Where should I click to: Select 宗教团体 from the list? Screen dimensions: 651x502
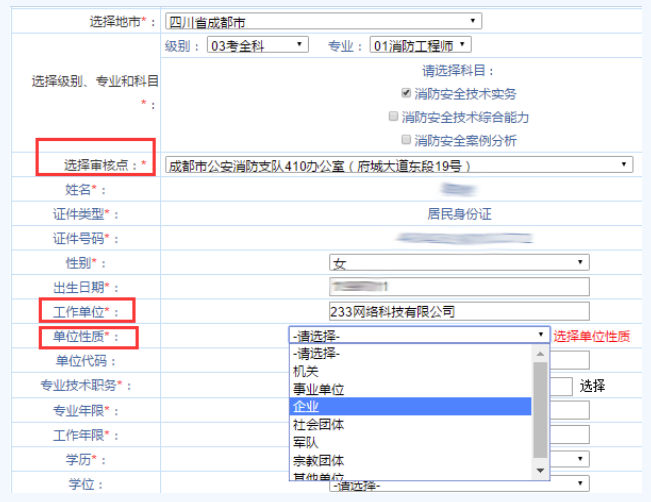318,461
